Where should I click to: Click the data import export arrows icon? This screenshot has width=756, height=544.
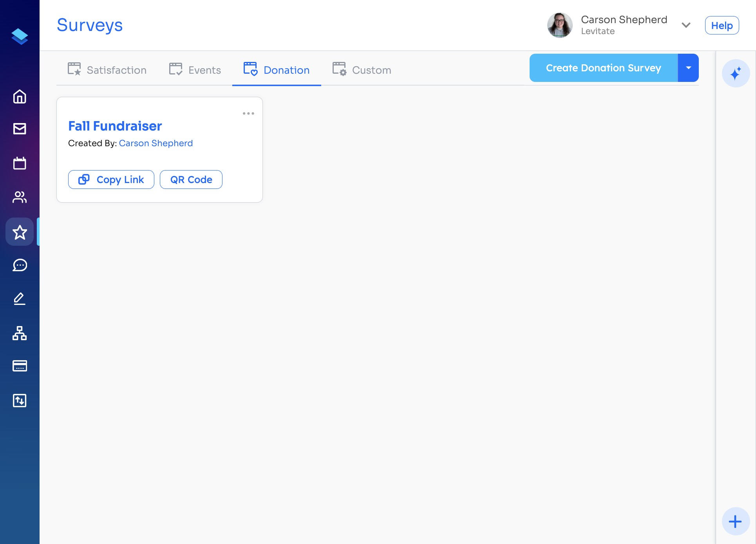20,401
